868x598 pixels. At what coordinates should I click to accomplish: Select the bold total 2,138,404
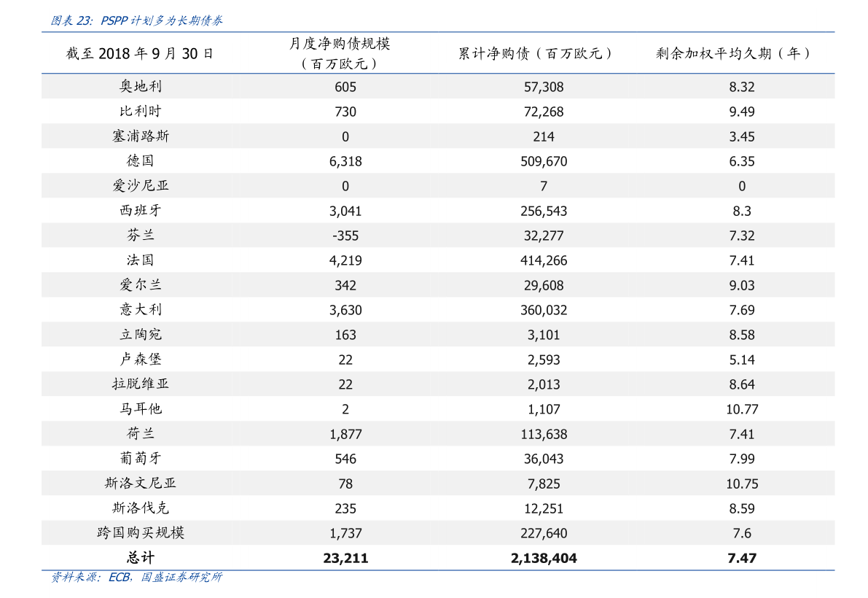(544, 559)
